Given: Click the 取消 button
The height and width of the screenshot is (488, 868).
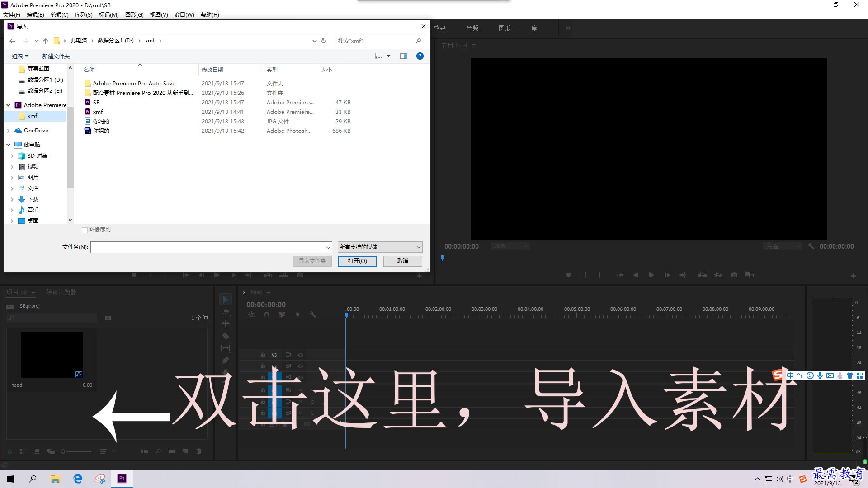Looking at the screenshot, I should [x=403, y=261].
